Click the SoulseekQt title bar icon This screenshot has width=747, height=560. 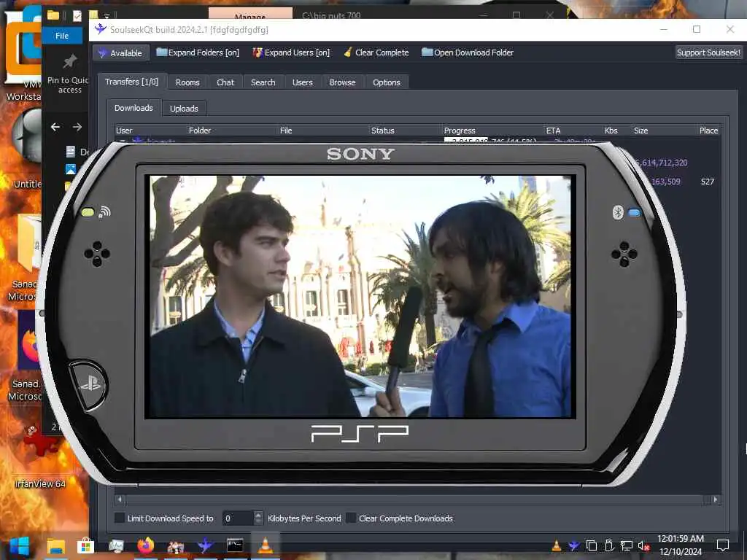[100, 29]
